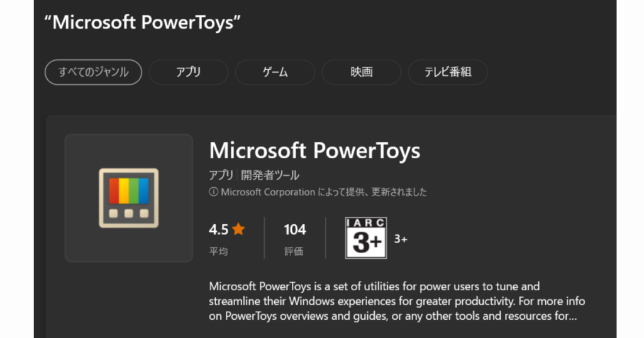Click the 3+ age rating text

click(x=401, y=239)
